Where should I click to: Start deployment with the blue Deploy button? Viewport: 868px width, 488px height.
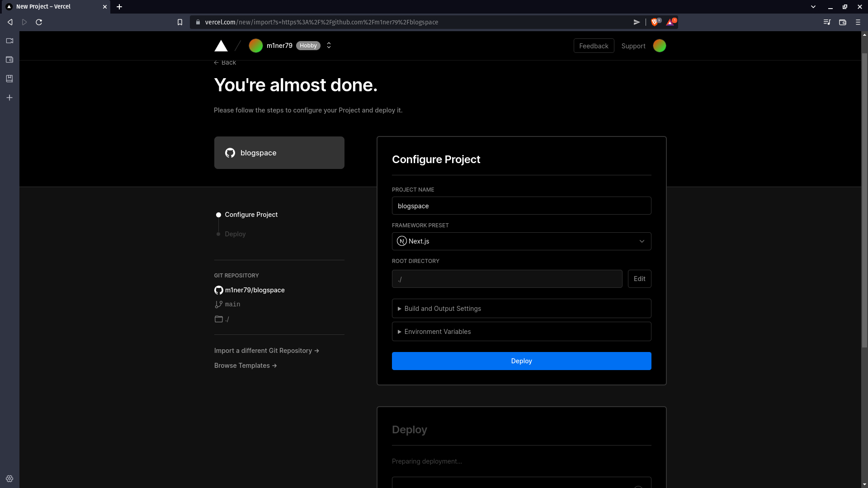[521, 361]
